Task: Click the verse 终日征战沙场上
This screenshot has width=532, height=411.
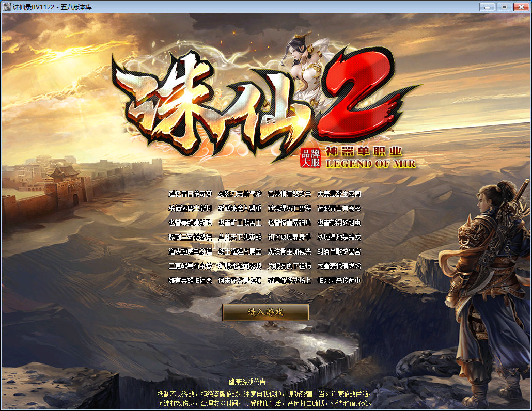Action: 289,280
